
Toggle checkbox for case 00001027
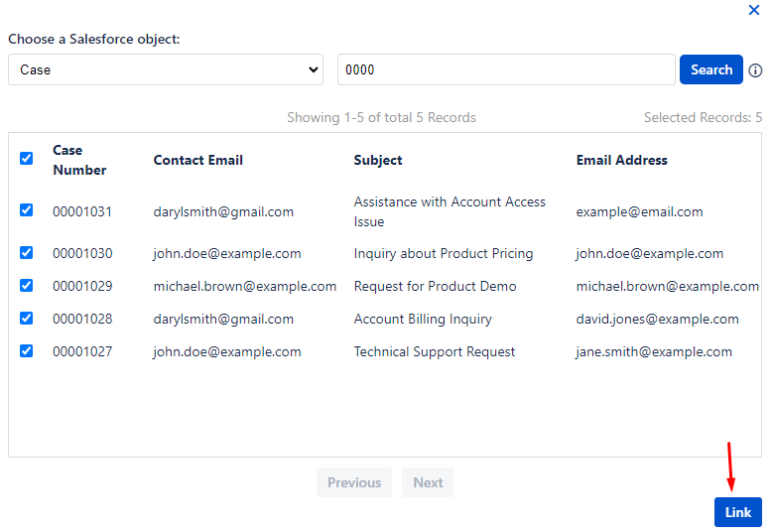[x=26, y=350]
